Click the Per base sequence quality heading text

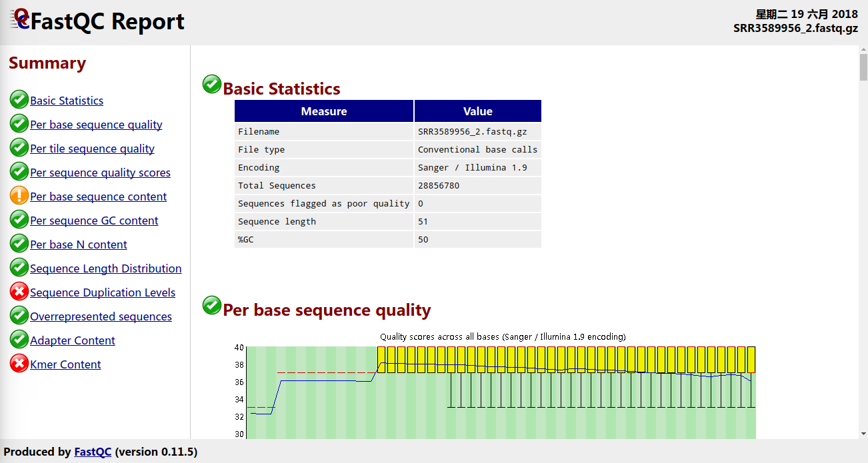(x=327, y=310)
